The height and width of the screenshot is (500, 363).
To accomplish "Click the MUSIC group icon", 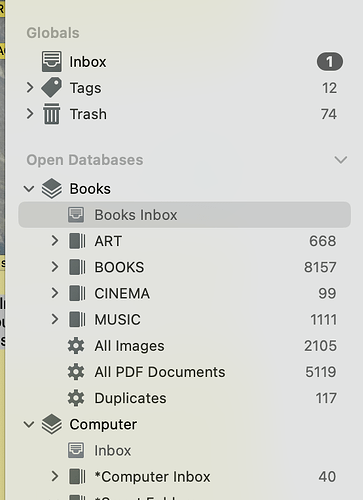I will click(77, 319).
